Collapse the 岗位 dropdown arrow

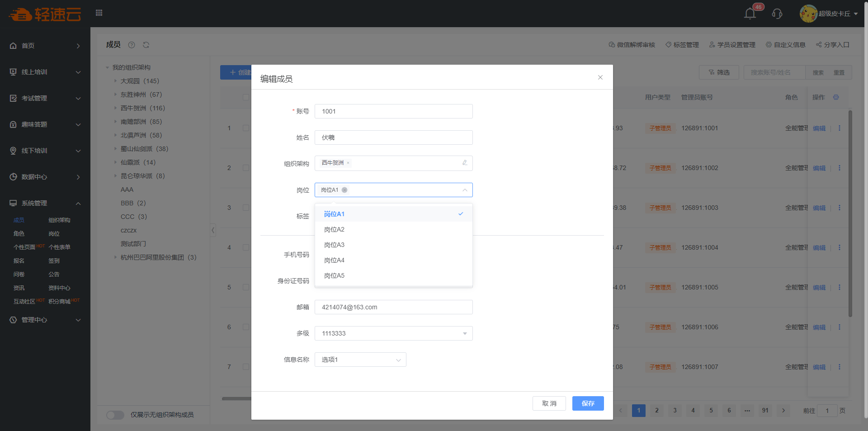(465, 190)
